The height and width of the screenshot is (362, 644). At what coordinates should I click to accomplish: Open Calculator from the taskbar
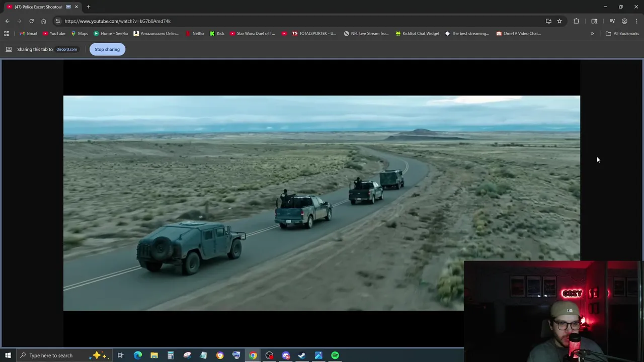[x=171, y=355]
